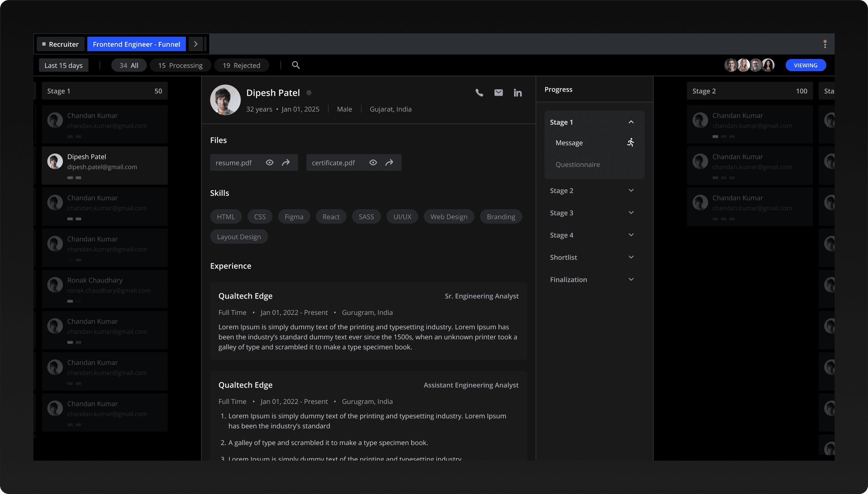Select the Ronak Chaudhary candidate card
The image size is (868, 494).
coord(105,289)
